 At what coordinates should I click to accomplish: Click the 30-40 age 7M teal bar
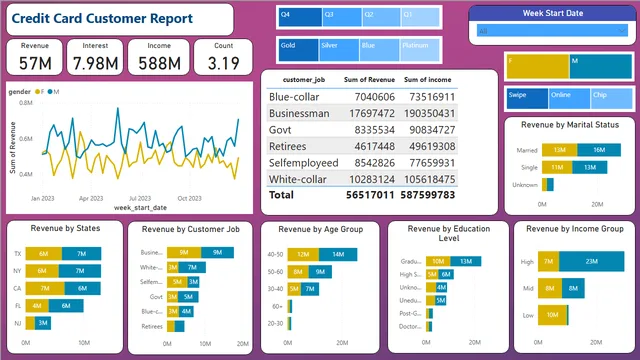tap(310, 289)
